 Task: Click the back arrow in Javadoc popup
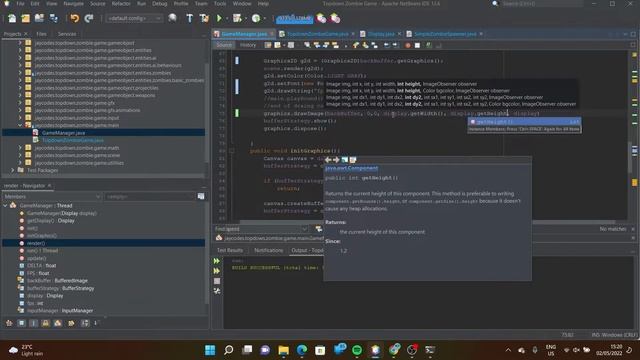click(x=328, y=160)
